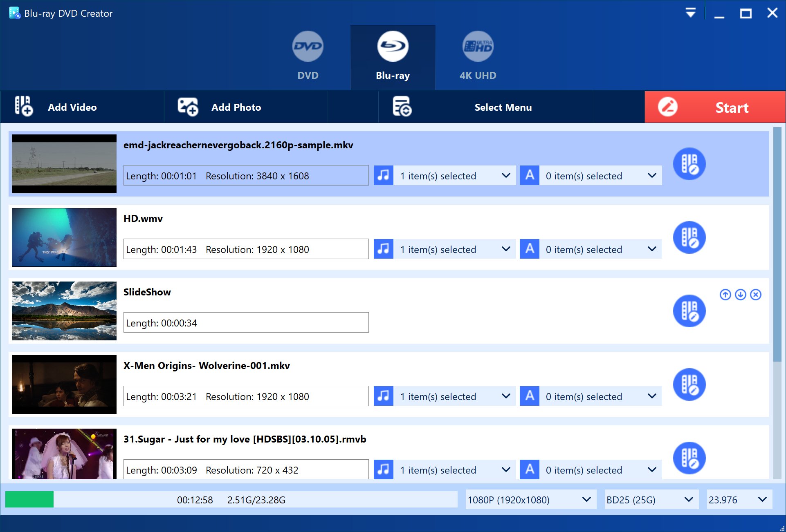The image size is (786, 532).
Task: Click the Add Photo image icon
Action: click(188, 107)
